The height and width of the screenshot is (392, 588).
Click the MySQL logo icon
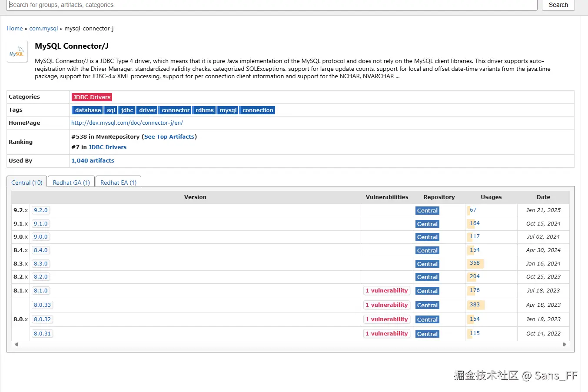click(x=17, y=52)
